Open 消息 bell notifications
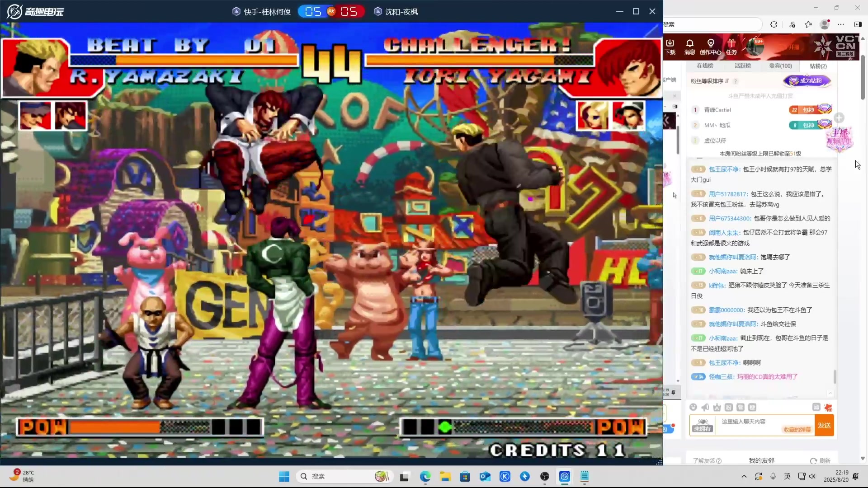The image size is (868, 488). (x=689, y=47)
